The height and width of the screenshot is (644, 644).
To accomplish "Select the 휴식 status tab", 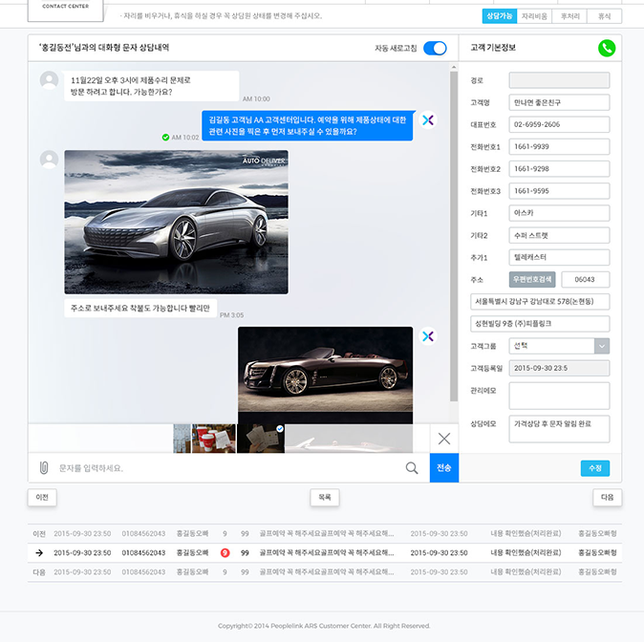I will tap(604, 16).
